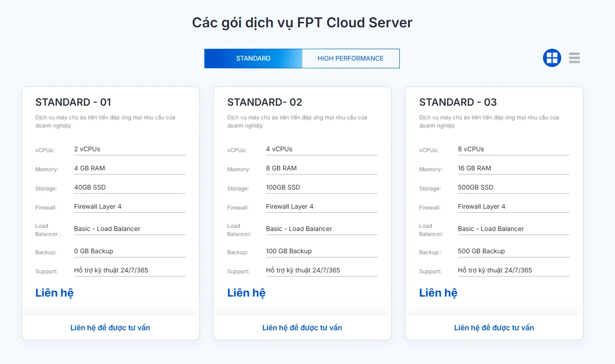Click 'Firewall Layer 4' in STANDARD - 03

(x=482, y=206)
